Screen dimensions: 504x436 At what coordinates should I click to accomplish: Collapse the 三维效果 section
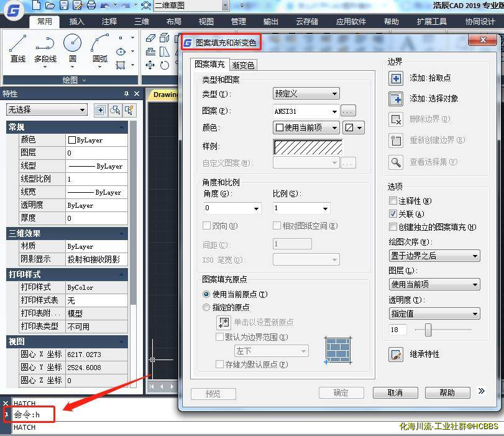tap(122, 233)
